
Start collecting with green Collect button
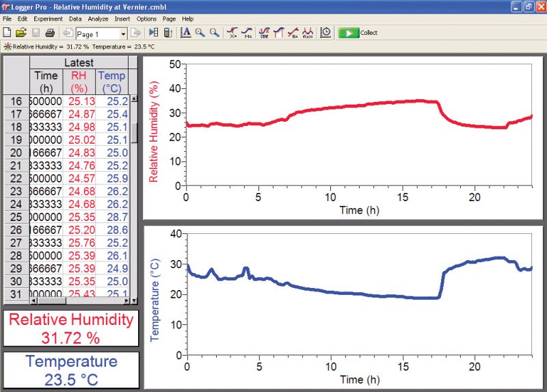pyautogui.click(x=358, y=33)
